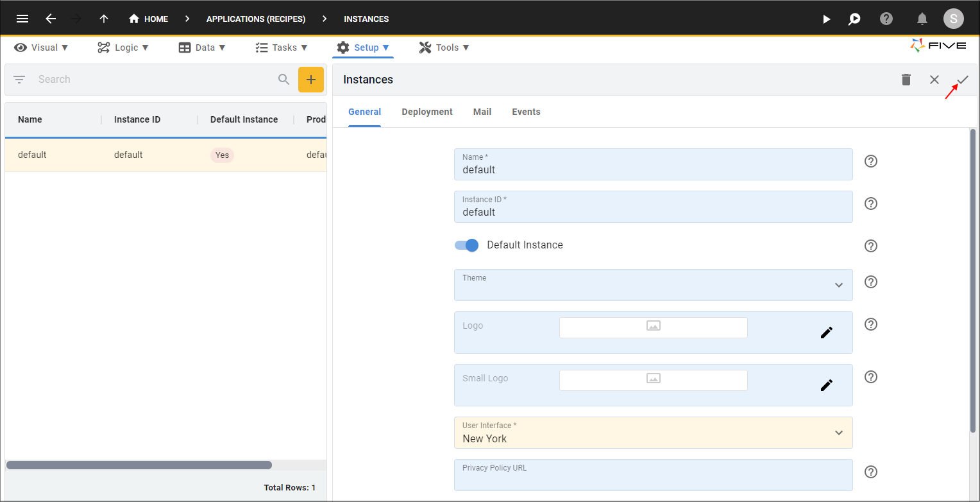The height and width of the screenshot is (502, 980).
Task: Save the record with the checkmark icon
Action: pos(962,80)
